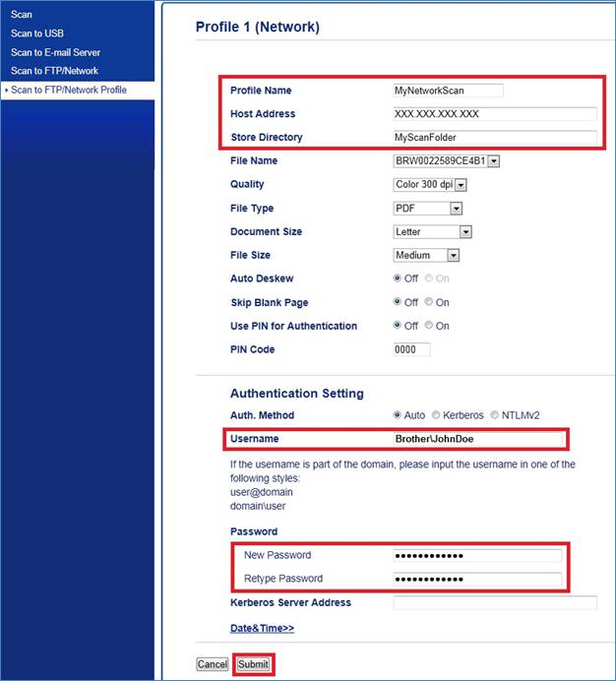Viewport: 616px width, 681px height.
Task: Click the Host Address text field
Action: click(494, 114)
